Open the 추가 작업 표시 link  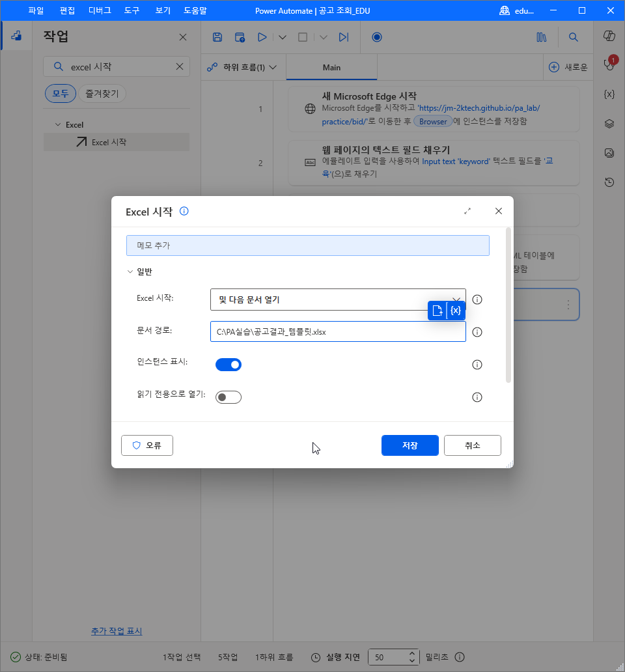click(x=117, y=631)
